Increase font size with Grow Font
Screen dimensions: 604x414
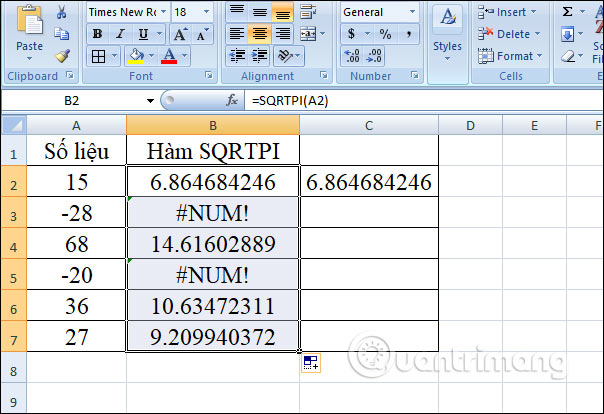(180, 34)
